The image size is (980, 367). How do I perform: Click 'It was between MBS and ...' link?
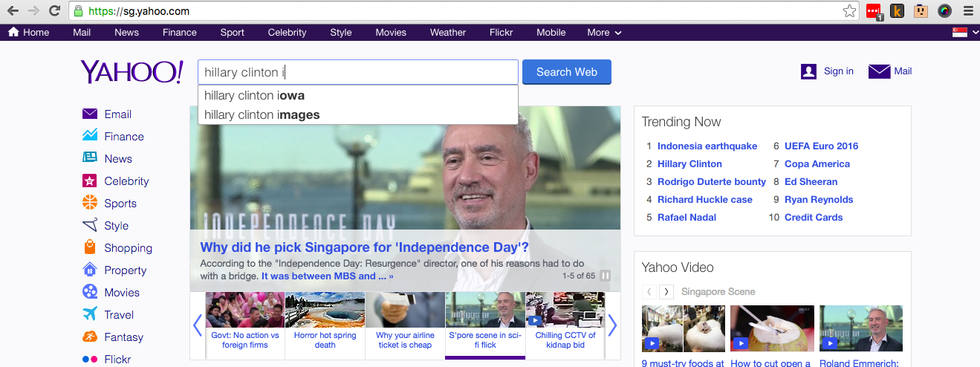[328, 276]
